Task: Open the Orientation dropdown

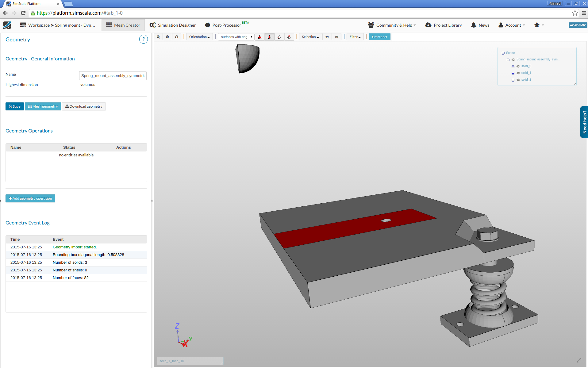Action: point(199,37)
